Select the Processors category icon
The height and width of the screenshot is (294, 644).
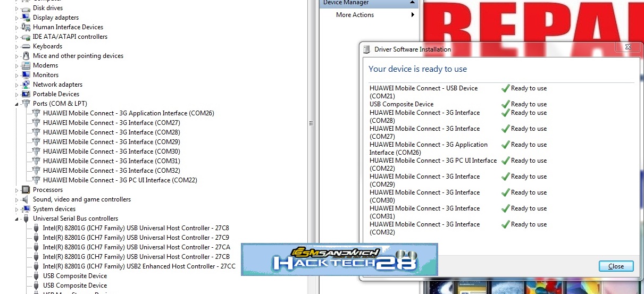point(26,190)
